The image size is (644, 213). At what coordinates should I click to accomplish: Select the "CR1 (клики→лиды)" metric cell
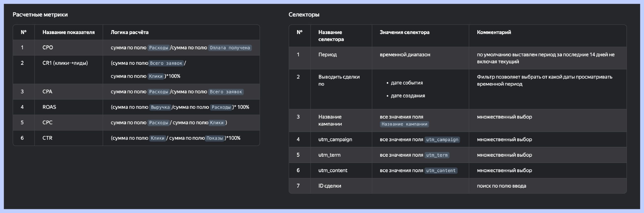[65, 63]
